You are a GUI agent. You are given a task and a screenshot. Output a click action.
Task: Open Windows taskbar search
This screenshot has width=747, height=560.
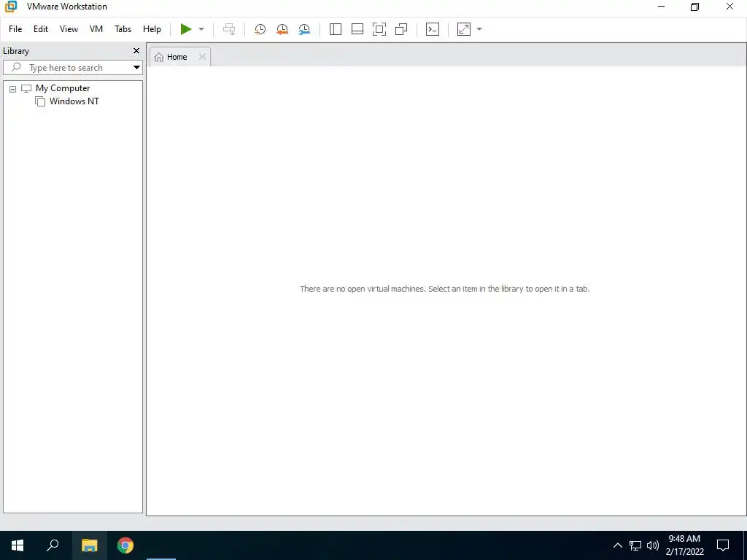[53, 545]
